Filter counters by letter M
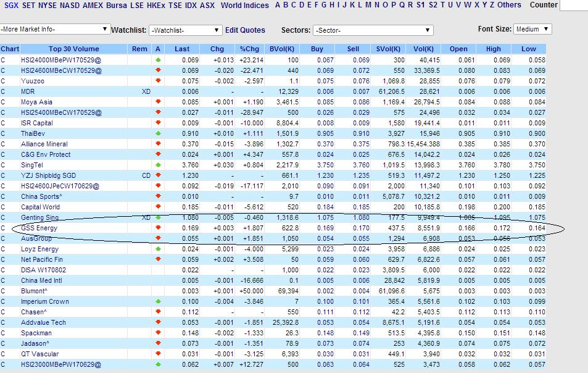This screenshot has width=588, height=373. [x=368, y=6]
